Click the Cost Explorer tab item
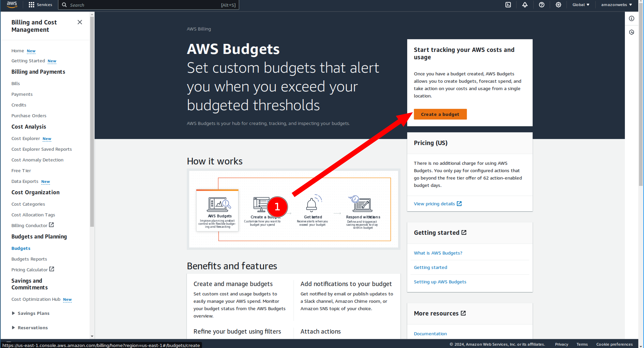This screenshot has width=644, height=348. 26,138
